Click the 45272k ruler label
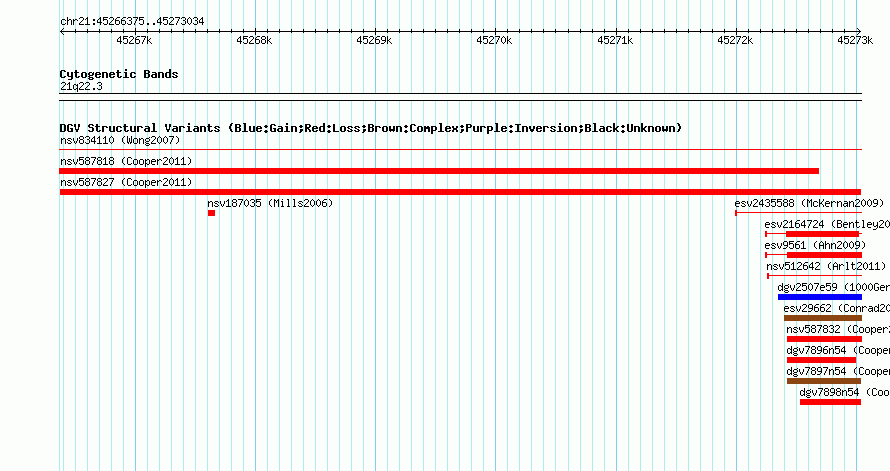 click(x=735, y=40)
